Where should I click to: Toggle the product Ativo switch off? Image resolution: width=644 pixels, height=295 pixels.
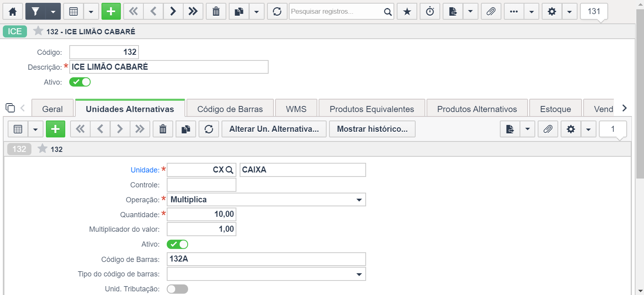(x=80, y=82)
